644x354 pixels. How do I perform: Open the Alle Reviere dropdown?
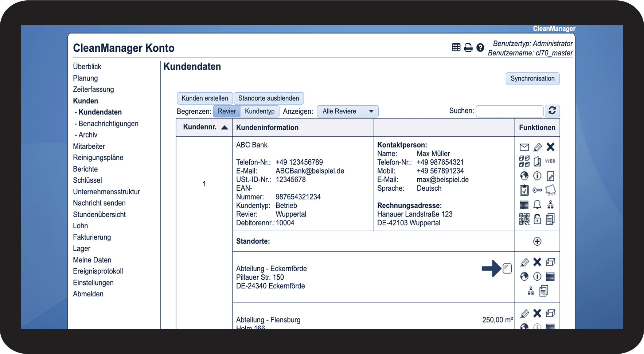[x=348, y=112]
